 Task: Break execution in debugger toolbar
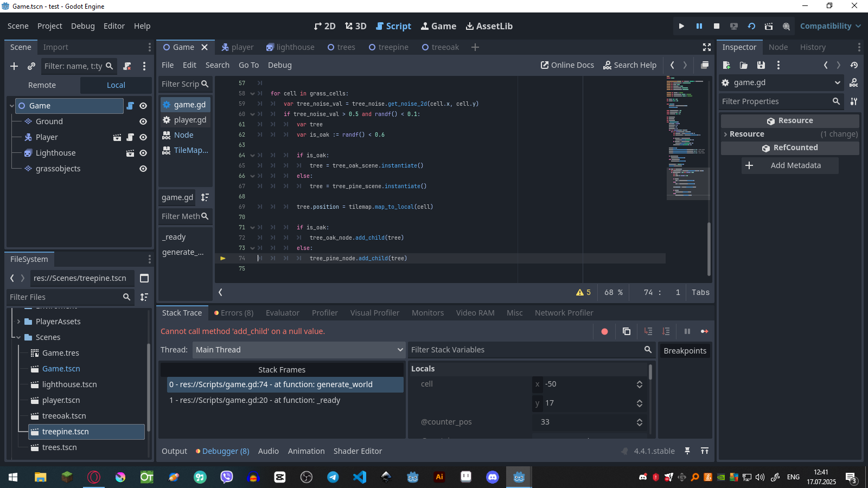[x=687, y=331]
